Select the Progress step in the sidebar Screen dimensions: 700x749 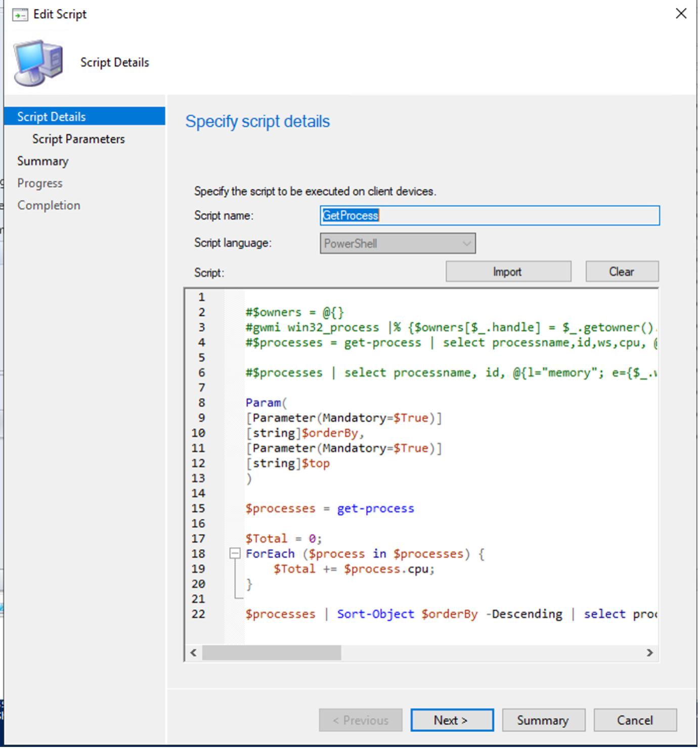tap(40, 183)
